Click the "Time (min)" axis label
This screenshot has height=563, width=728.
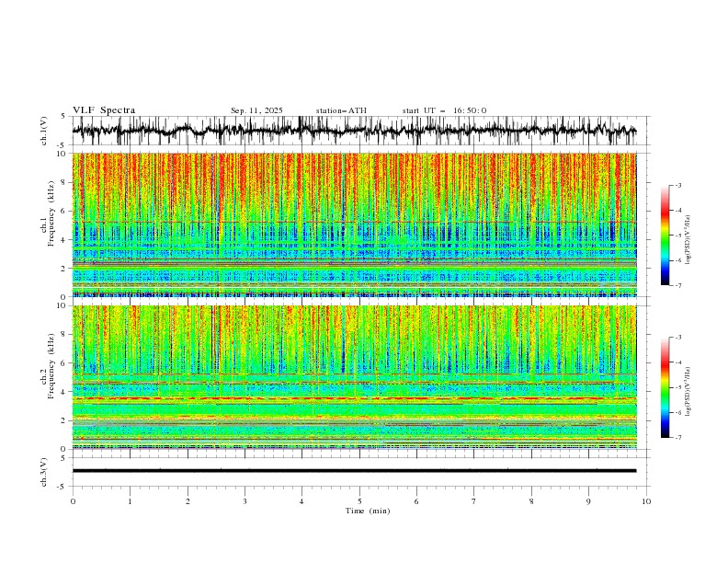pos(368,511)
